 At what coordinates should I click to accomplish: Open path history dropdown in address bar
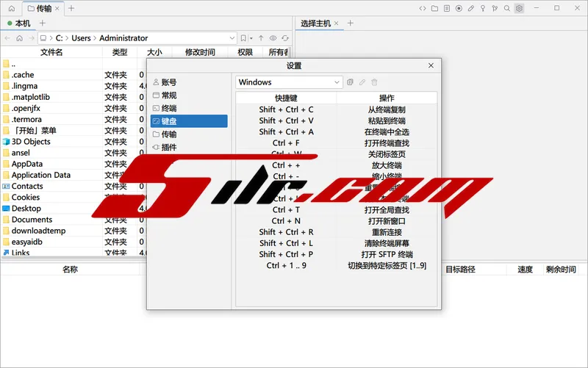[232, 38]
